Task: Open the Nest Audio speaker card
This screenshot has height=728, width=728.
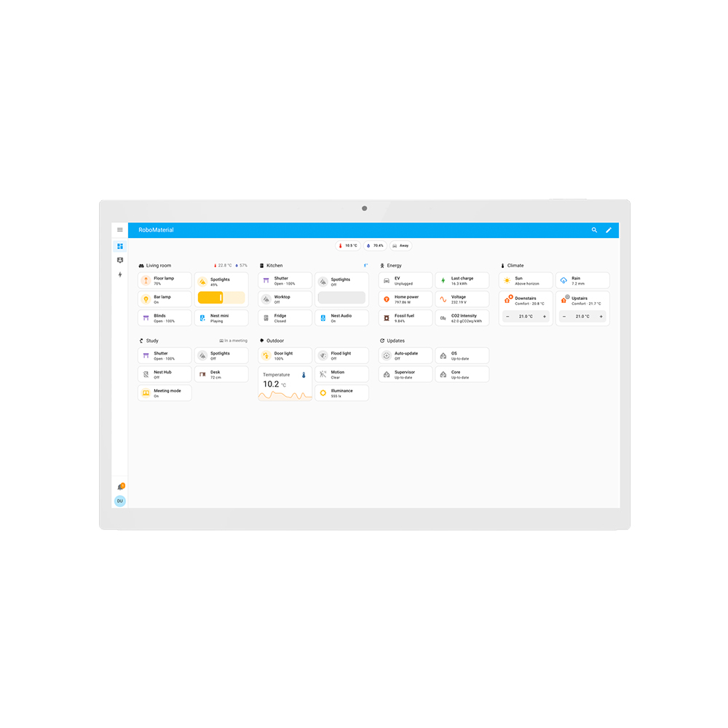Action: click(x=341, y=318)
